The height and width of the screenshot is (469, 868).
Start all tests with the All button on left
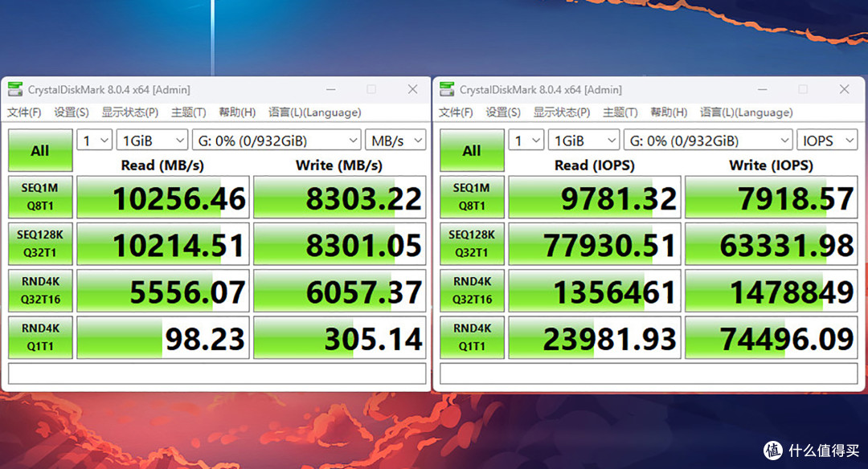[39, 149]
